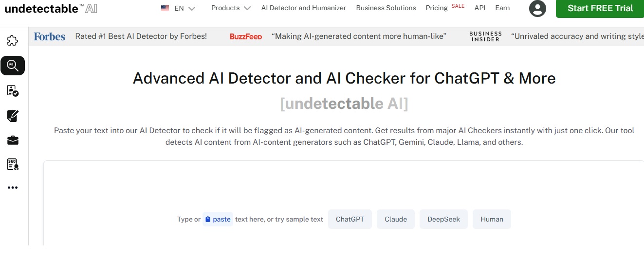
Task: Go to the Pricing SALE page
Action: click(x=445, y=8)
